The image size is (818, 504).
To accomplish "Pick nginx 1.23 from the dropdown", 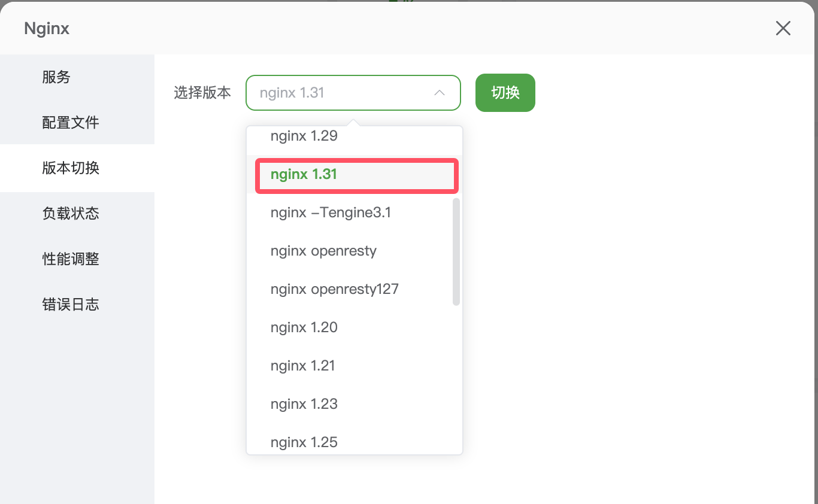I will click(355, 404).
